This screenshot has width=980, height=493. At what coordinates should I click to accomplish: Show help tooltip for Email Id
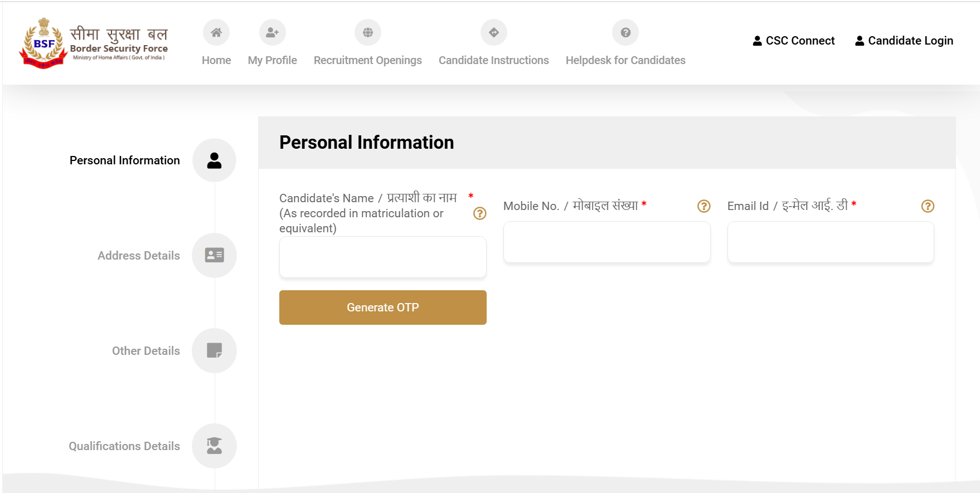point(928,206)
